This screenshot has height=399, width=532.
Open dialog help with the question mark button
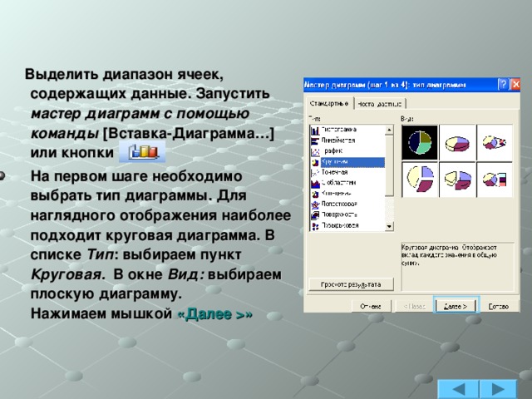click(x=503, y=85)
